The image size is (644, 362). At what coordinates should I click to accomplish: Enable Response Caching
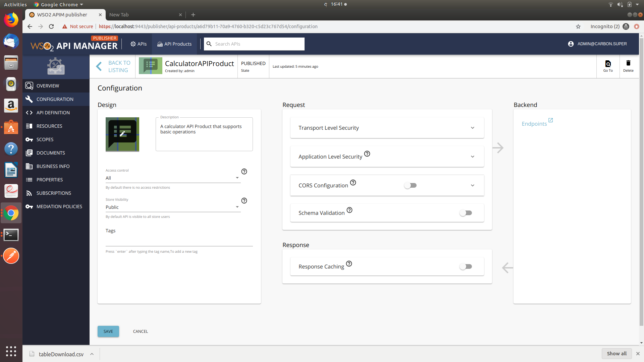point(466,266)
